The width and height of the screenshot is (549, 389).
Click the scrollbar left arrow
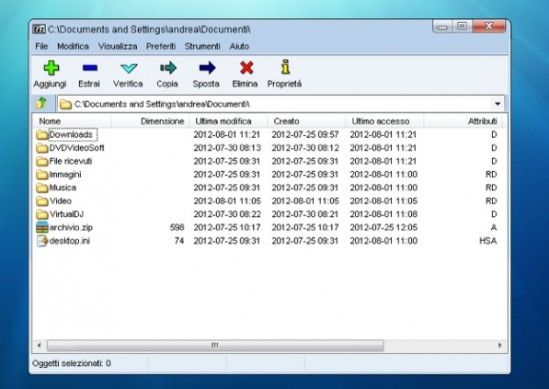pos(39,345)
